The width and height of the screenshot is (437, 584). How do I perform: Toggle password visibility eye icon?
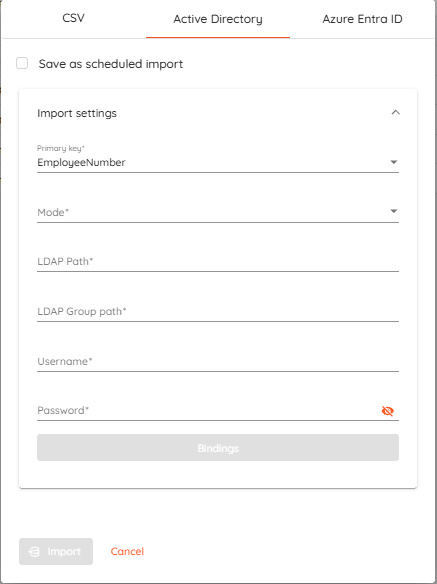click(x=388, y=411)
